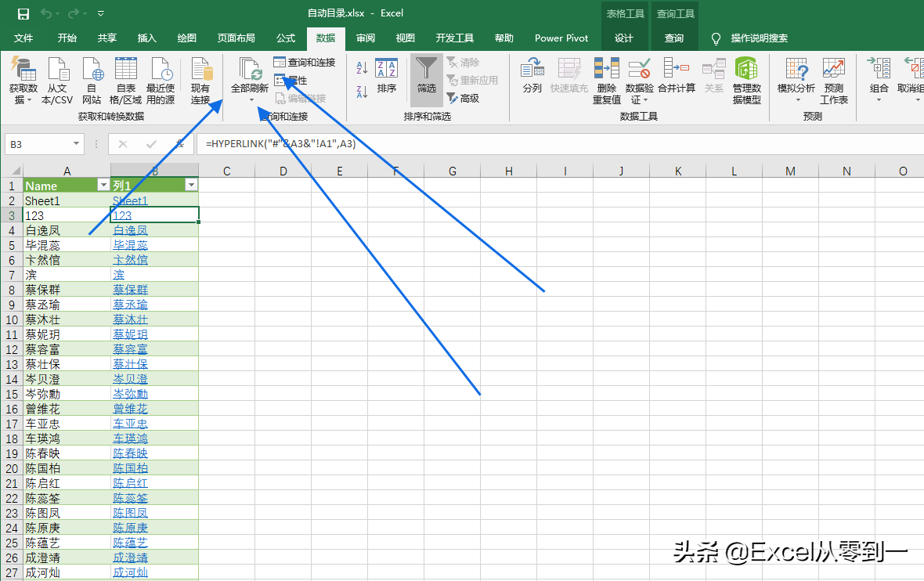Switch to 页面布局 (Page Layout) tab

coord(236,38)
